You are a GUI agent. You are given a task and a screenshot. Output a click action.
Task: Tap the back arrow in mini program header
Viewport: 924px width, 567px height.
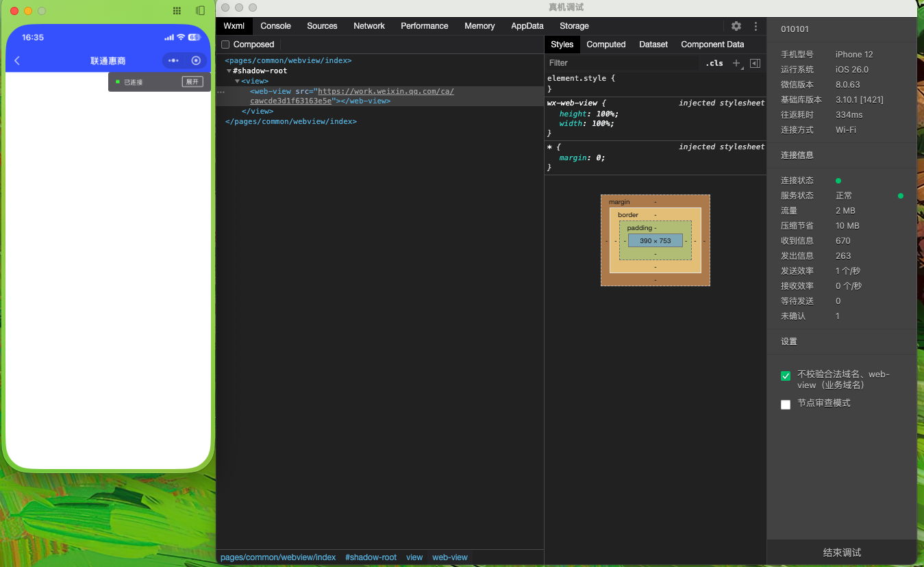[x=17, y=61]
